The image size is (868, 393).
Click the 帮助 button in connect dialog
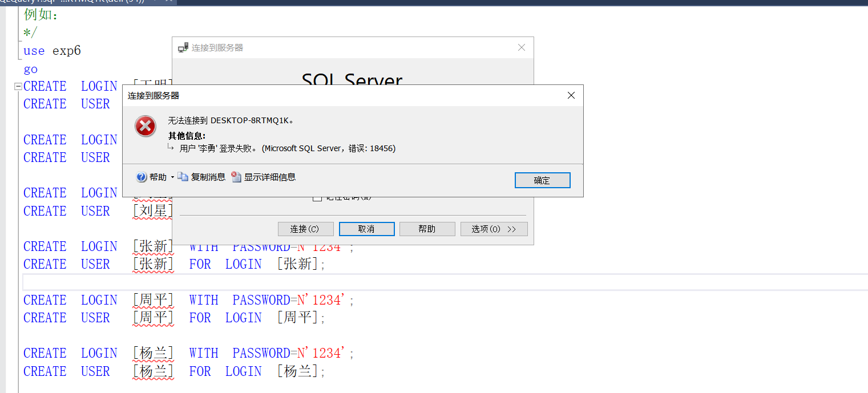(427, 229)
